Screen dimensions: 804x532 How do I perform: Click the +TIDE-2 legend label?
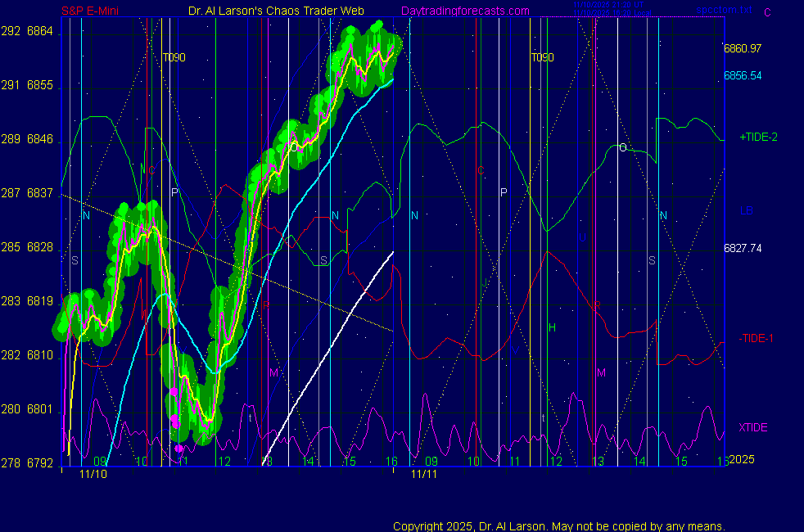click(758, 137)
